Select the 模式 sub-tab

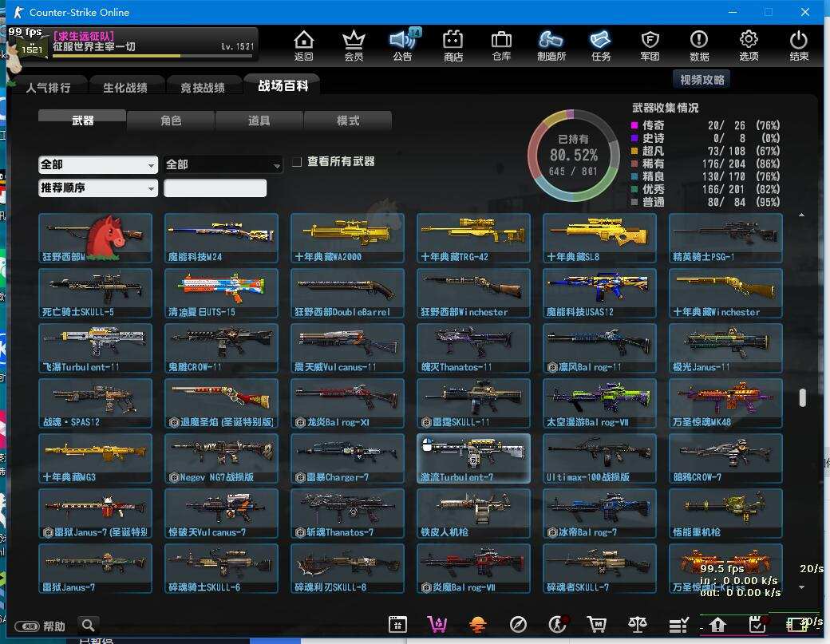348,121
